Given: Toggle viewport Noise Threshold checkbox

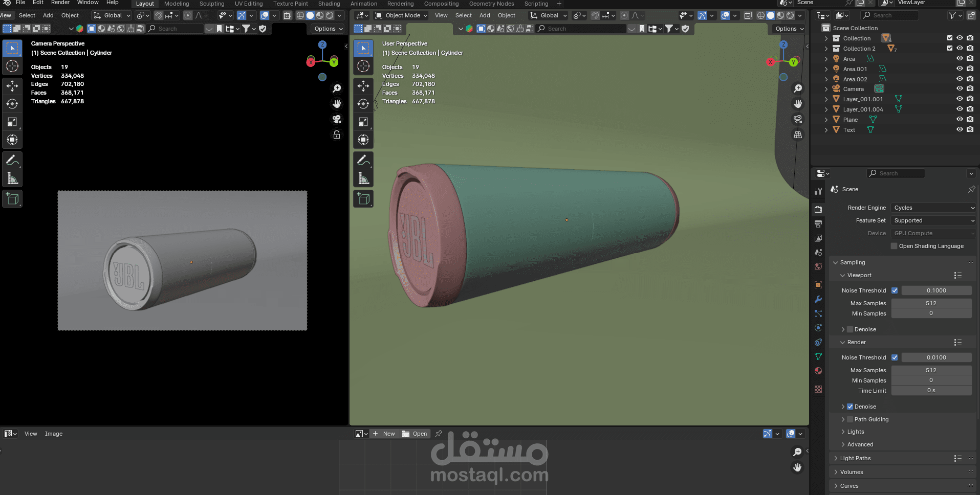Looking at the screenshot, I should (x=895, y=290).
